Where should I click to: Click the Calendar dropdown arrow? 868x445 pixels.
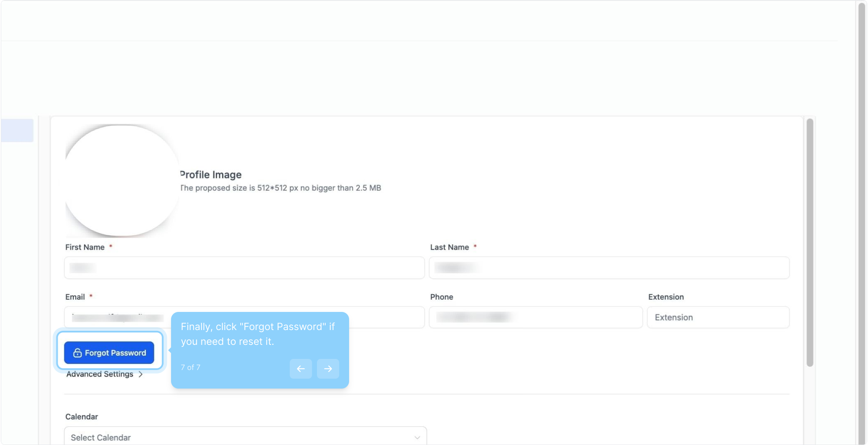coord(417,437)
